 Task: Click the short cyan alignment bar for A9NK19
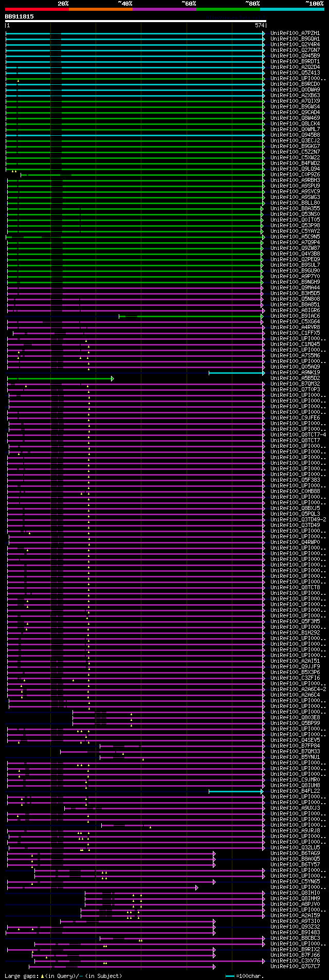pyautogui.click(x=236, y=372)
